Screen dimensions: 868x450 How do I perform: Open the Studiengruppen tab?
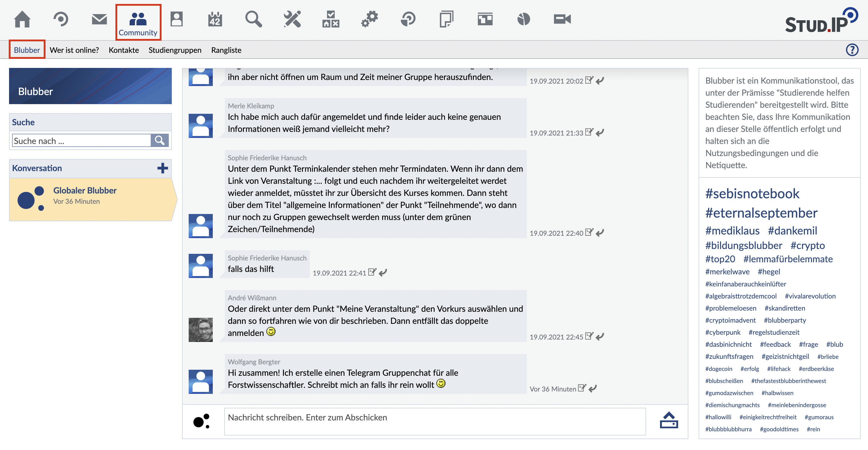click(x=175, y=50)
